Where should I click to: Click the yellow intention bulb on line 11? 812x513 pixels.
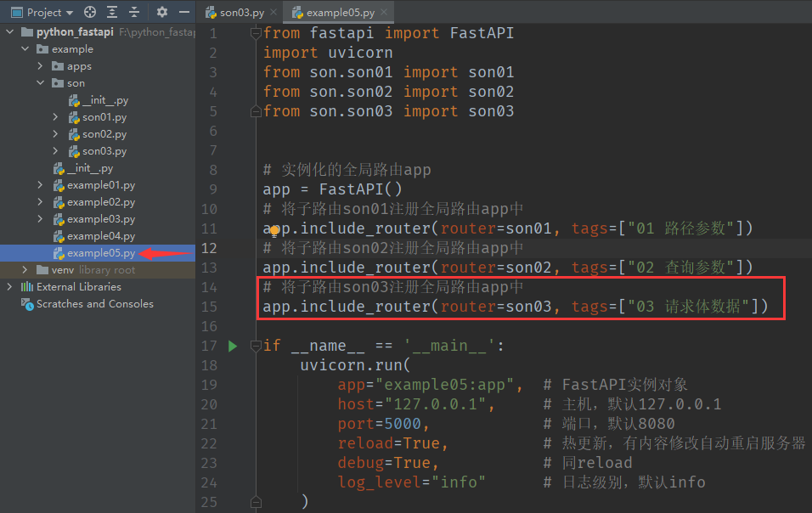pos(273,230)
